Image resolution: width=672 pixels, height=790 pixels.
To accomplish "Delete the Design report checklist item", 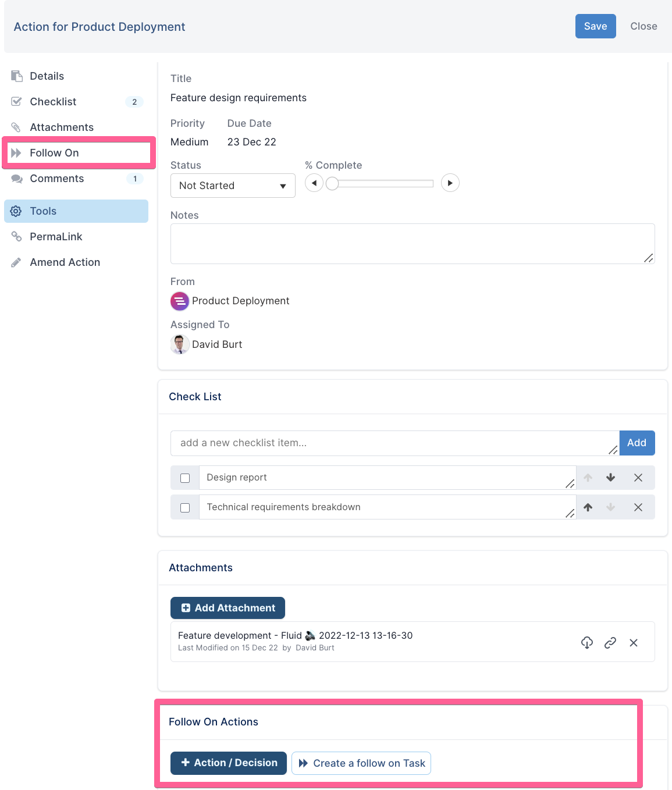I will (x=638, y=478).
